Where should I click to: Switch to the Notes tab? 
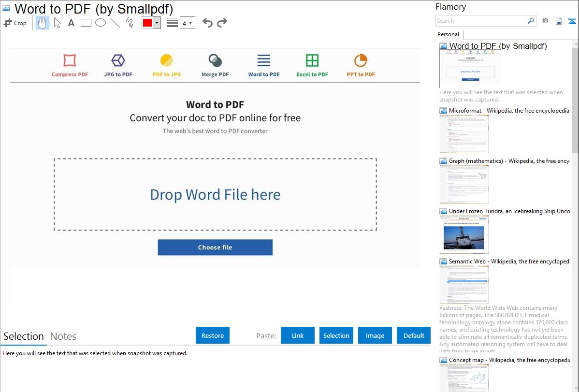pyautogui.click(x=63, y=336)
